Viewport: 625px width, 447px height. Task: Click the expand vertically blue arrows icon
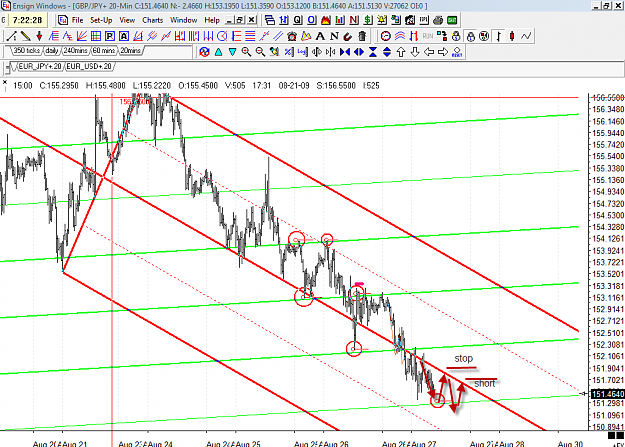(x=387, y=52)
